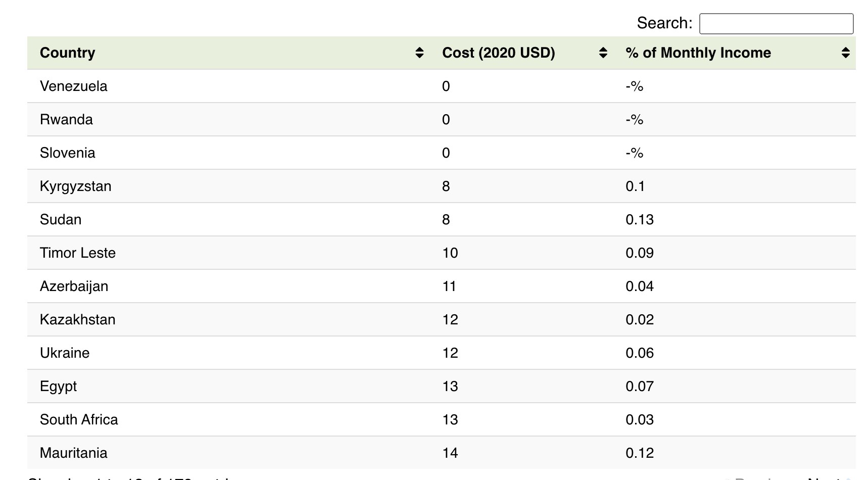
Task: Click the Egypt table entry
Action: [59, 387]
